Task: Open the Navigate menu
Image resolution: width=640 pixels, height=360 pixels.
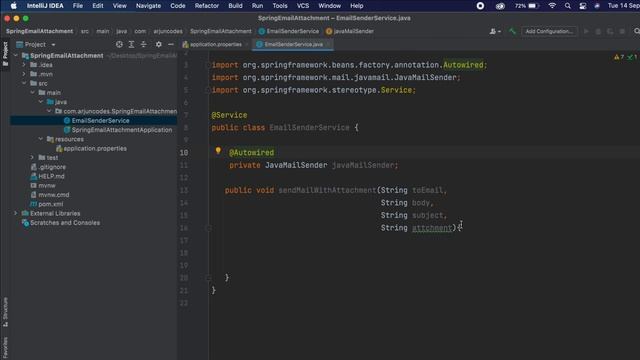Action: point(148,6)
